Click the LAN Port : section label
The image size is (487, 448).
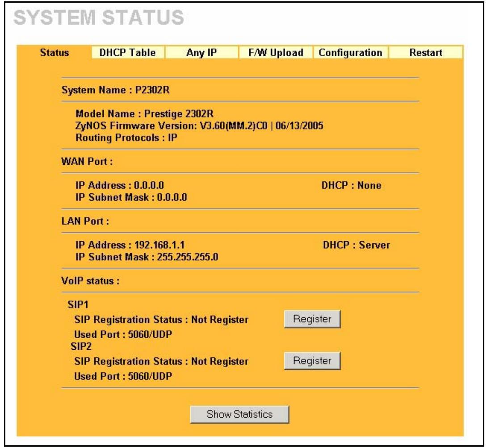tap(85, 221)
